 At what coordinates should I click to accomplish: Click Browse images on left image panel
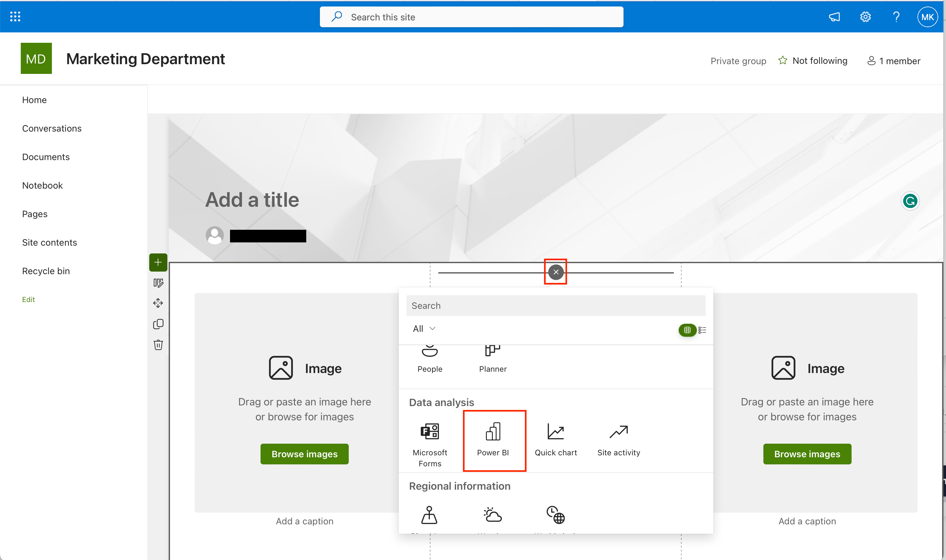point(304,454)
